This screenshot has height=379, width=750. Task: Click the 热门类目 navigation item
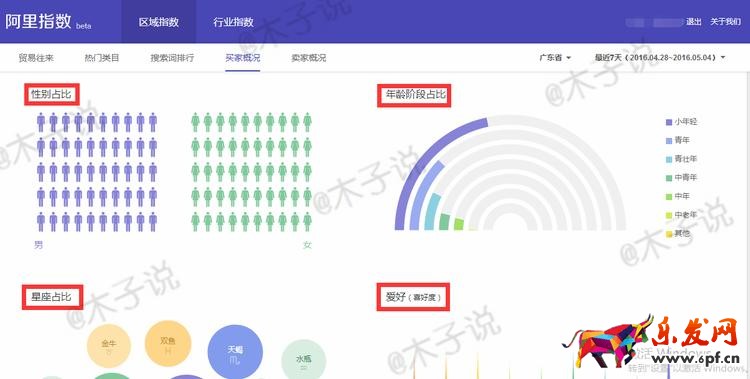click(x=102, y=58)
